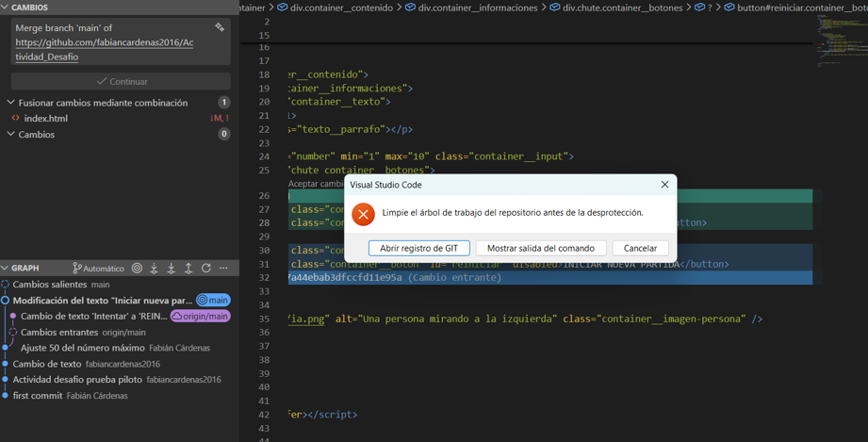Click the cube icon before div.container__informaciones

(x=410, y=8)
